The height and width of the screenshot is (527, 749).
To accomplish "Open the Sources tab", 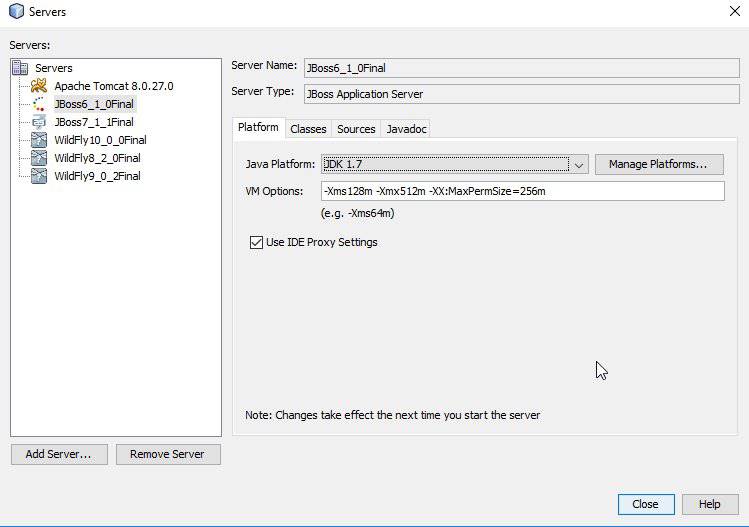I will coord(356,129).
